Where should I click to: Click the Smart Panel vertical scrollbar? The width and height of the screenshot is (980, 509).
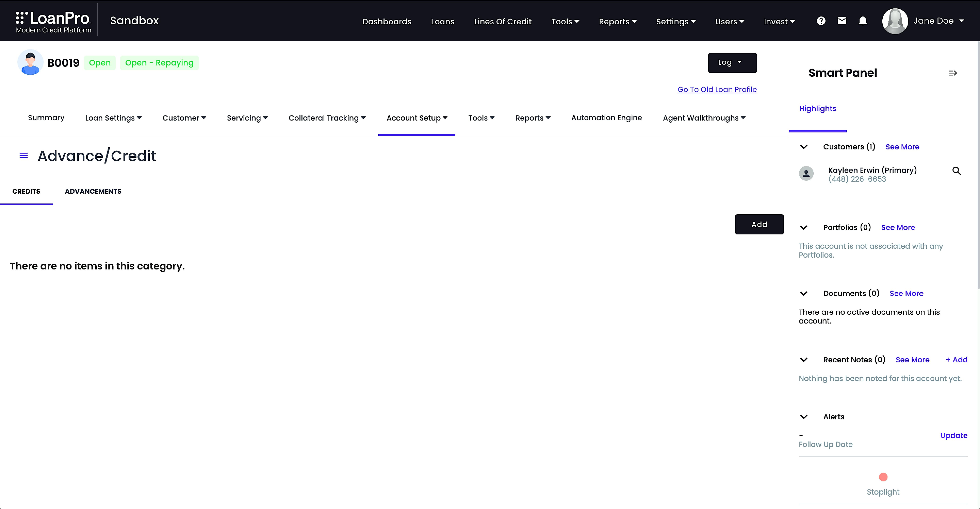pos(978,165)
